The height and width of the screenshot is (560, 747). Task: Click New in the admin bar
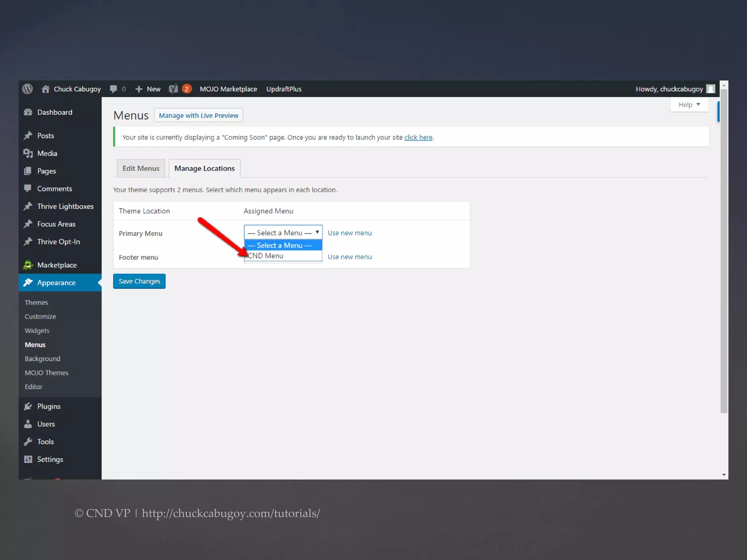coord(154,89)
